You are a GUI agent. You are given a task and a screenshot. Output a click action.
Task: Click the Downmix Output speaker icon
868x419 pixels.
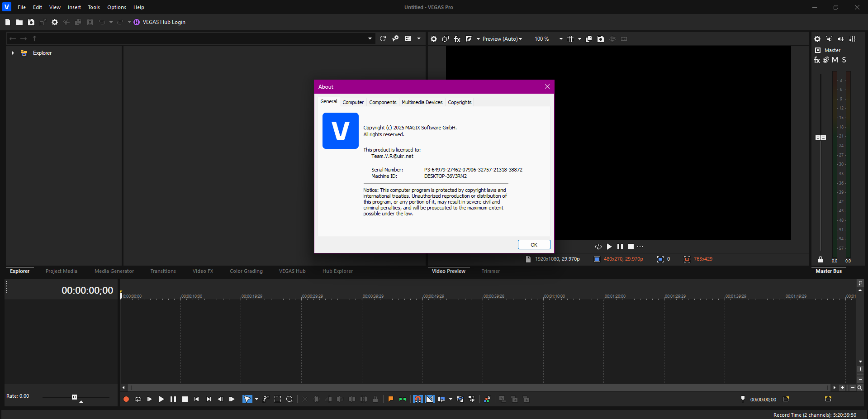point(829,39)
